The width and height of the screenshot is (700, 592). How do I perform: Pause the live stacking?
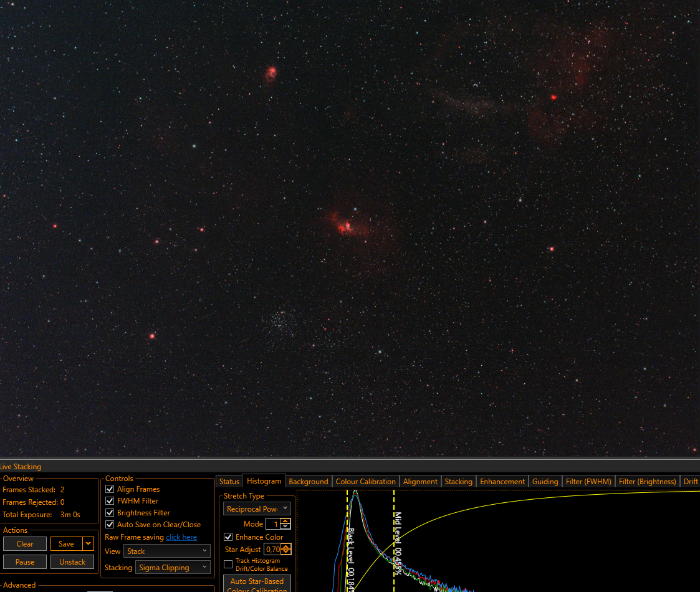tap(25, 561)
